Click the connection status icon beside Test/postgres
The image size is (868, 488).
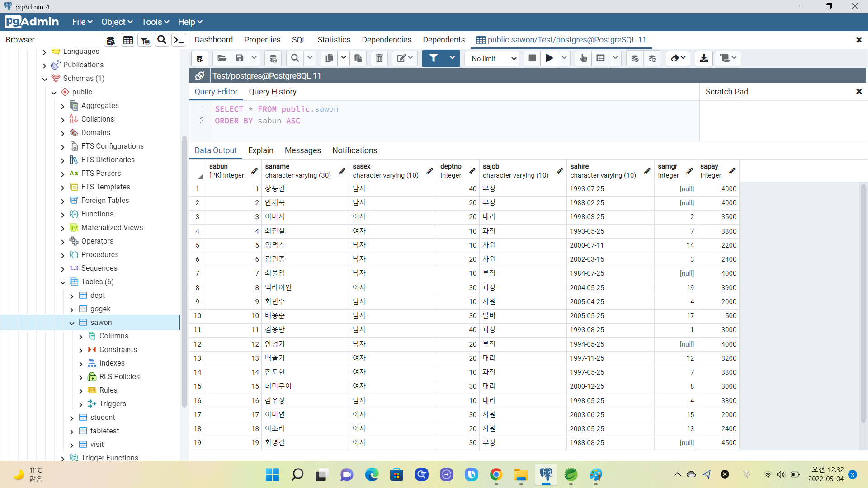[199, 76]
